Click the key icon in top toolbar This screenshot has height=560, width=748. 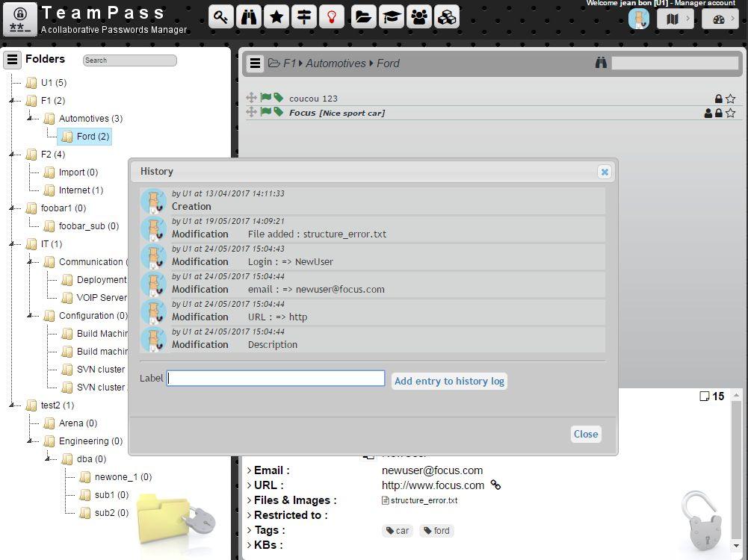pos(221,17)
